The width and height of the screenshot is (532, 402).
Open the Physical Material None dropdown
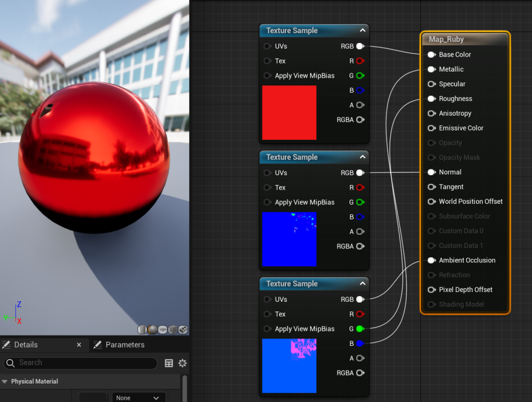[138, 397]
